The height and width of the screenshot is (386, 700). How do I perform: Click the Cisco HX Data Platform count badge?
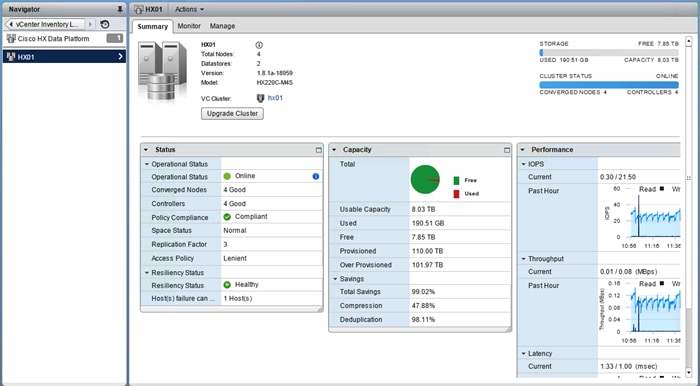(115, 38)
